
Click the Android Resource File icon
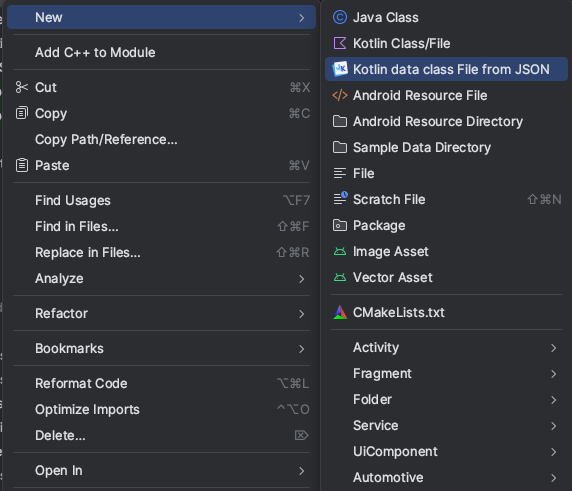pyautogui.click(x=340, y=95)
